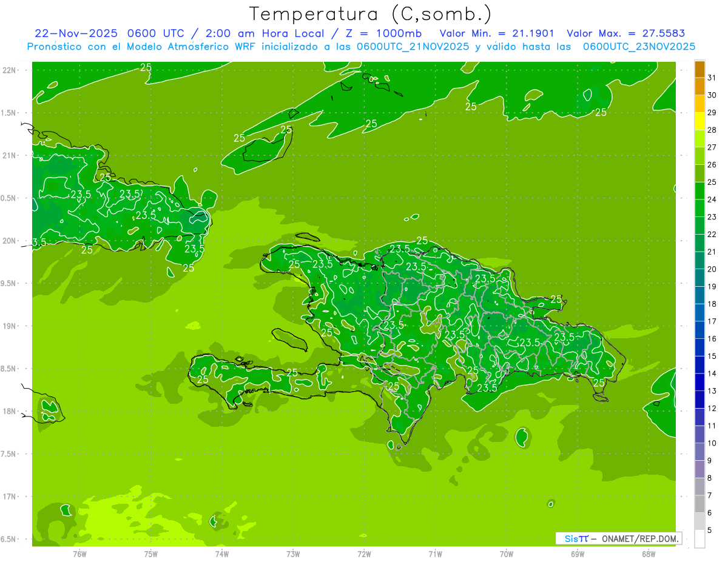Click the gray swatch between 6 and 7

(699, 504)
